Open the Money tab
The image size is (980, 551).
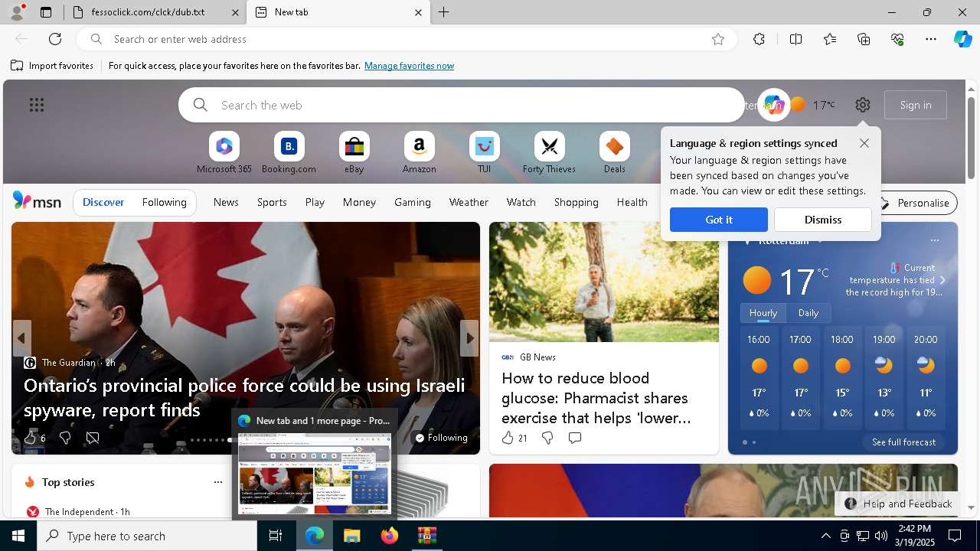coord(359,202)
